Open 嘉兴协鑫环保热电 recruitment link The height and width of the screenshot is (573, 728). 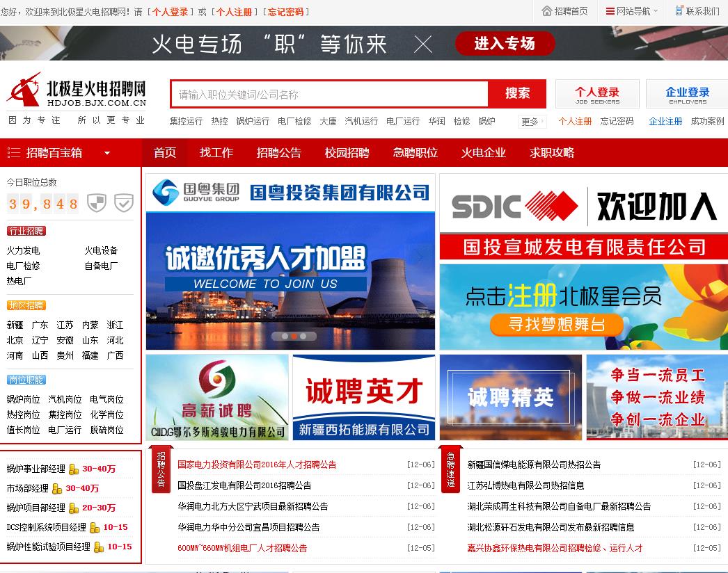555,548
